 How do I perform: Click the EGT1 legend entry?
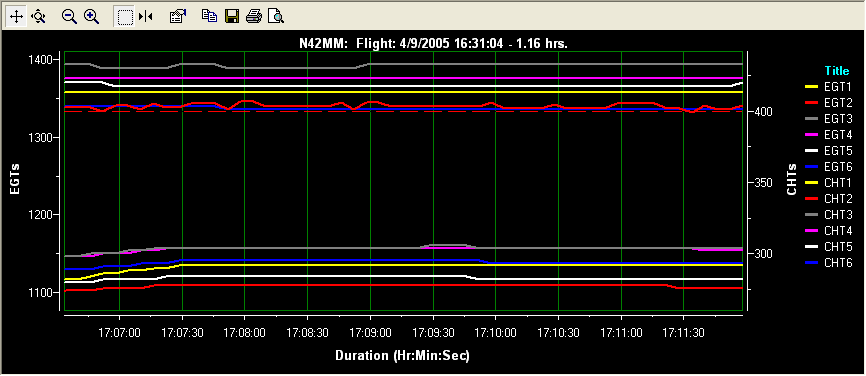click(x=829, y=87)
